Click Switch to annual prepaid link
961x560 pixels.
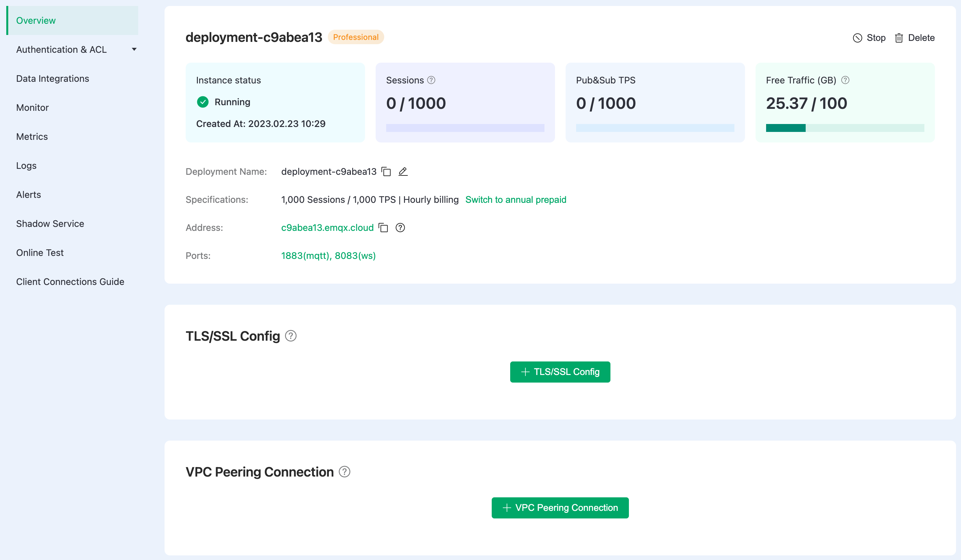pos(515,200)
